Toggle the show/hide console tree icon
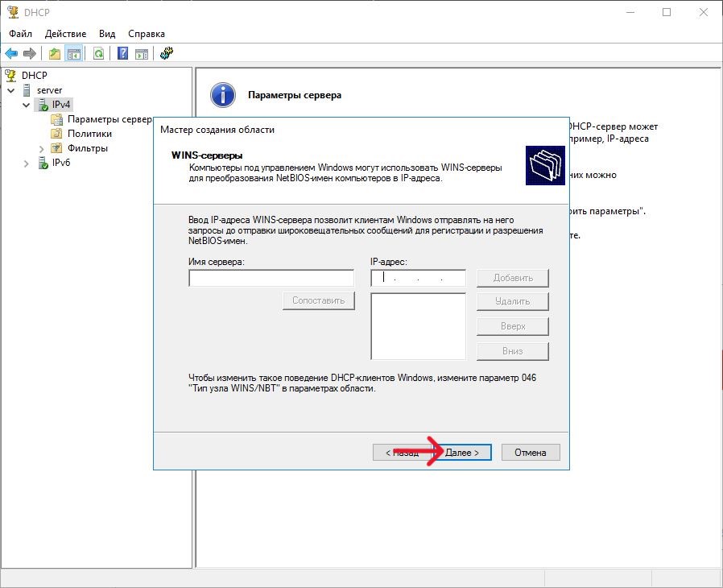 click(x=73, y=54)
